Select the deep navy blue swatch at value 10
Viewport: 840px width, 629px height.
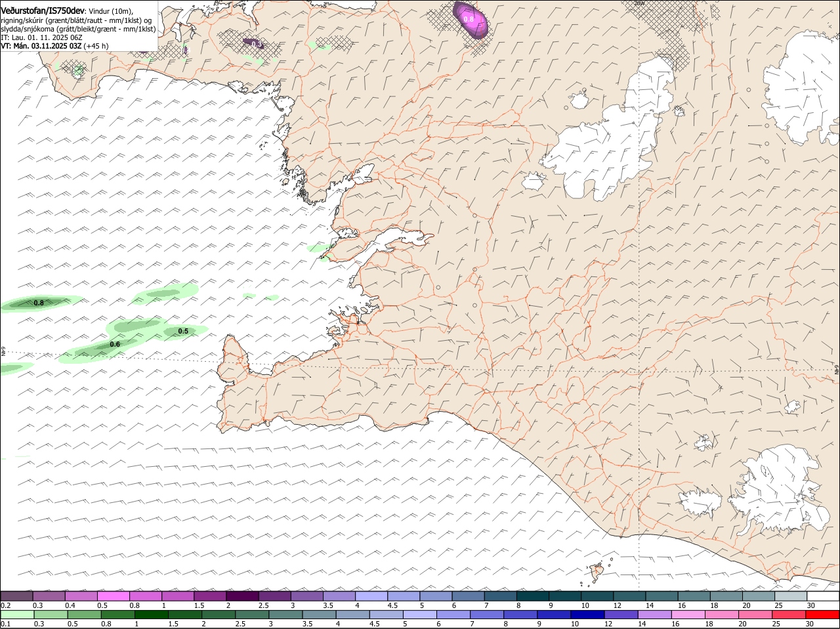[587, 615]
